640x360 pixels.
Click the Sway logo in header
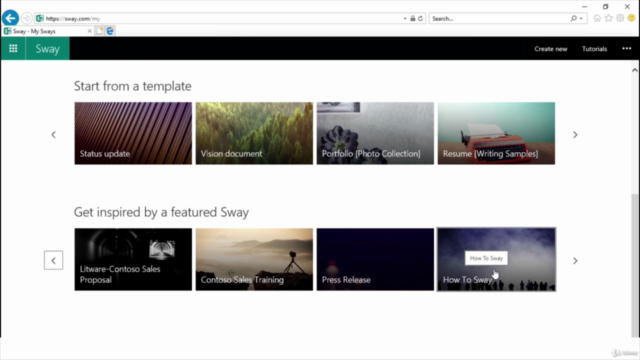[x=47, y=49]
